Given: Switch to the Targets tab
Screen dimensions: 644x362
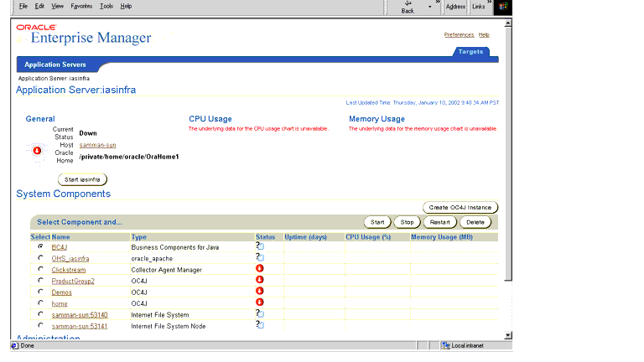Looking at the screenshot, I should [470, 52].
